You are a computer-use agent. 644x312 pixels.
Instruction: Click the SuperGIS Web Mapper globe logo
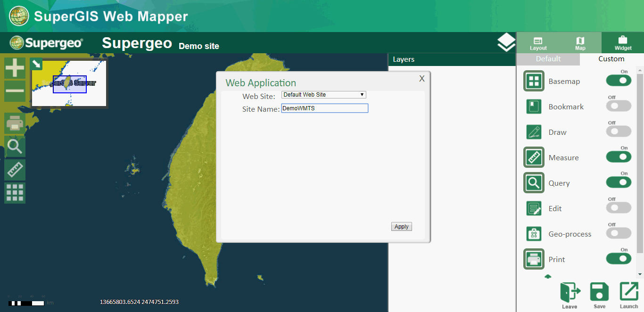tap(19, 16)
